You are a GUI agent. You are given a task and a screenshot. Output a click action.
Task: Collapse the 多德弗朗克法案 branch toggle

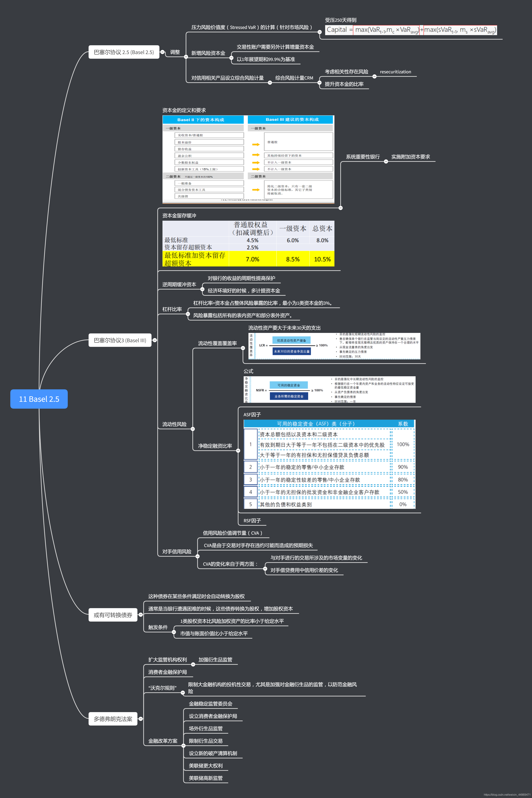(140, 718)
